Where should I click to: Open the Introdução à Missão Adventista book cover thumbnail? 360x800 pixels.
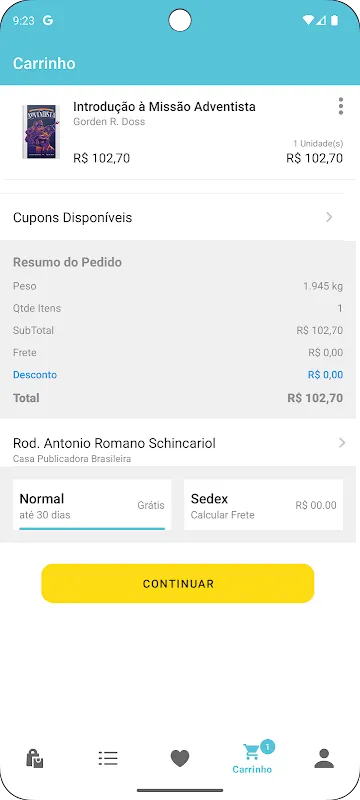click(x=41, y=132)
